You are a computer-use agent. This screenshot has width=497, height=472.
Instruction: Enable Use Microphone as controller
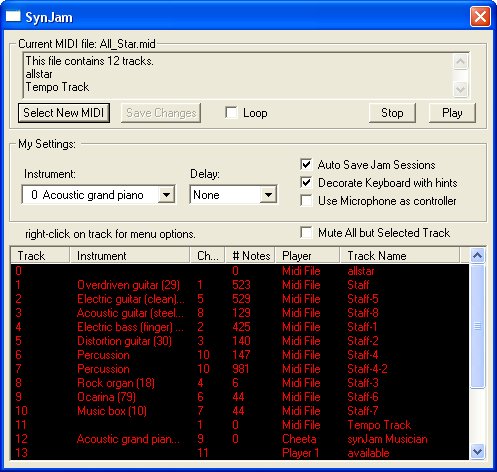(x=306, y=201)
